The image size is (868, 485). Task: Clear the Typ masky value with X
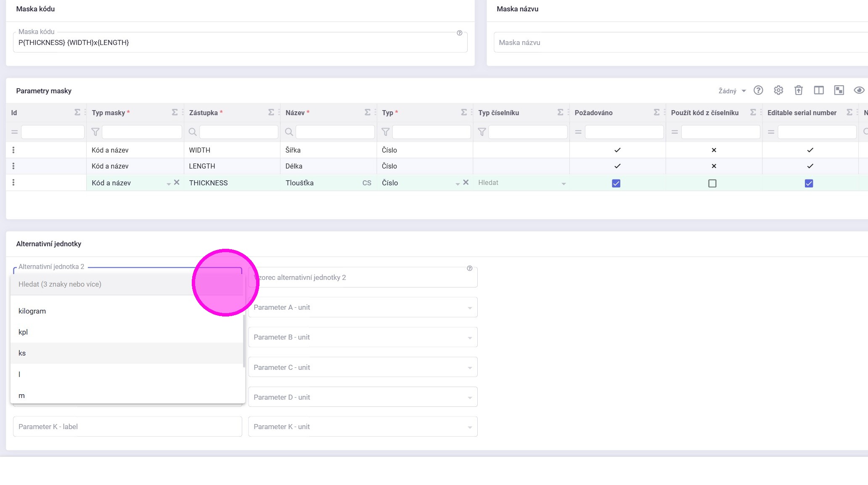[177, 182]
